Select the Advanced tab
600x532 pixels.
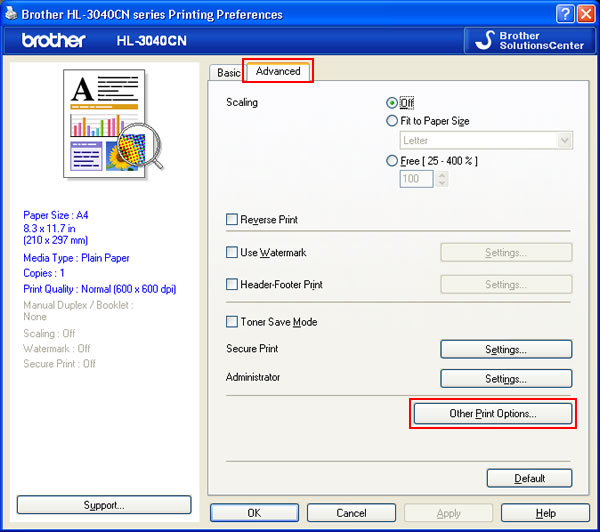point(278,71)
